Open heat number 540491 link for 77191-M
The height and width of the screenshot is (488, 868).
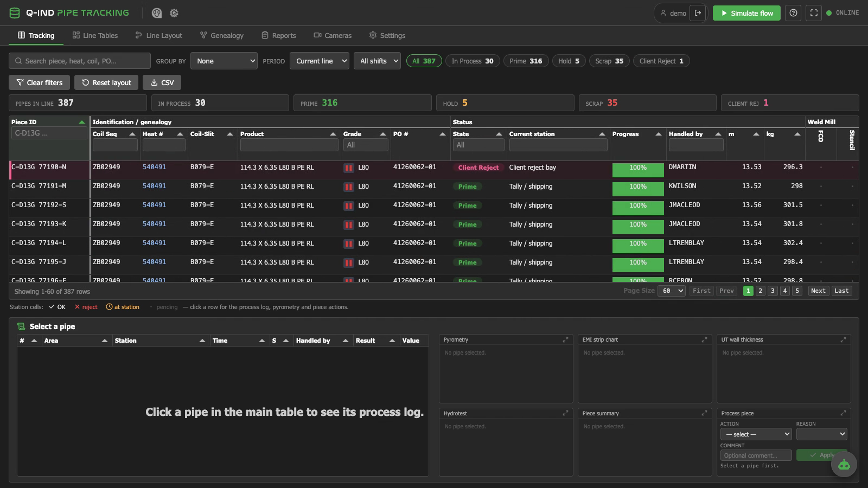[154, 186]
